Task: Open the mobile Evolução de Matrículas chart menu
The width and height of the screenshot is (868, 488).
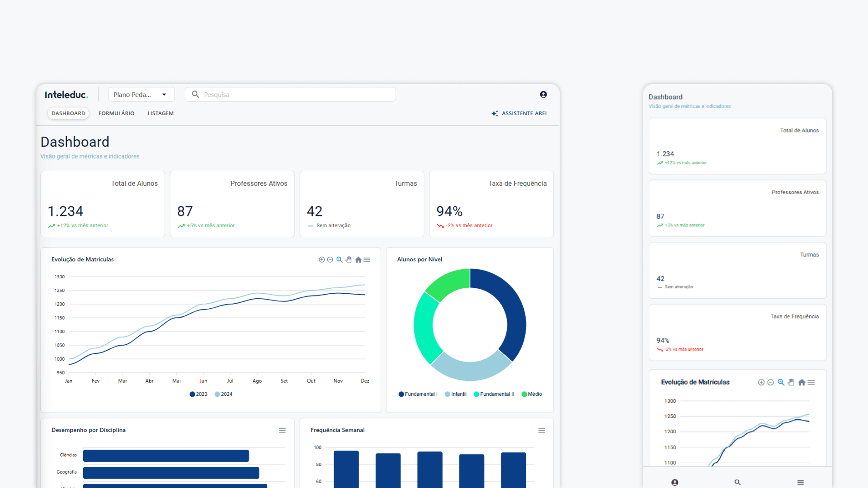Action: point(811,382)
